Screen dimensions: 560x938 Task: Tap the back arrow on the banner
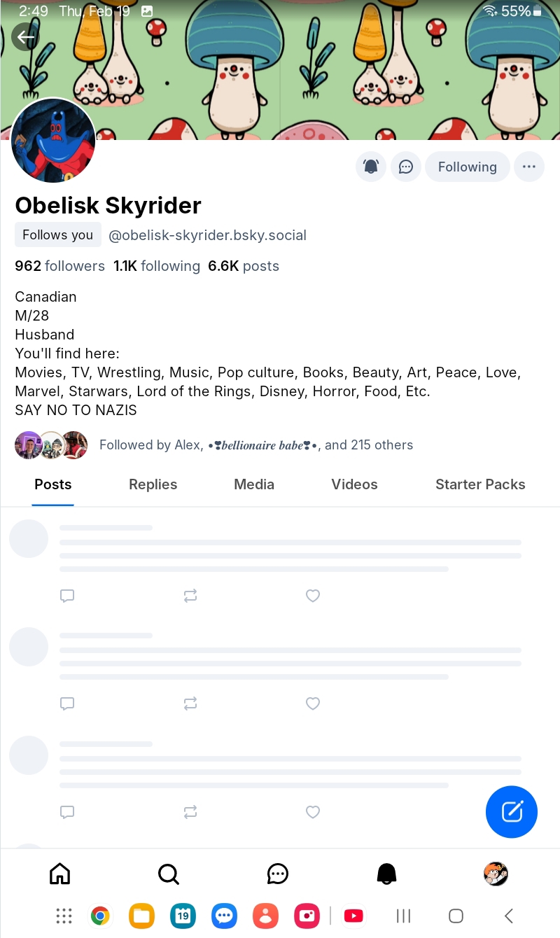(x=26, y=37)
